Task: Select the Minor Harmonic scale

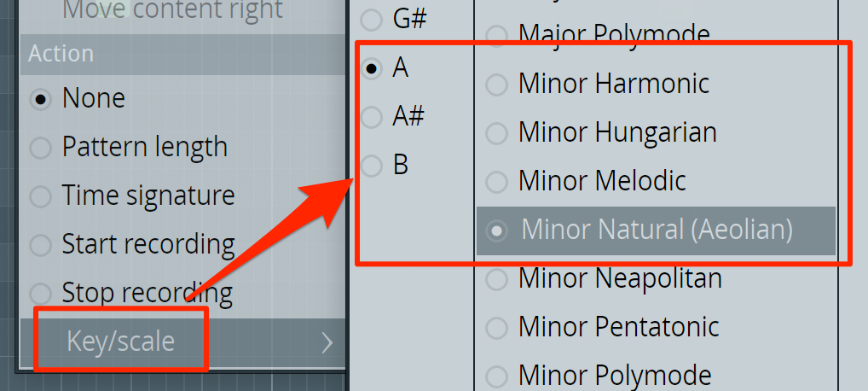Action: point(656,84)
